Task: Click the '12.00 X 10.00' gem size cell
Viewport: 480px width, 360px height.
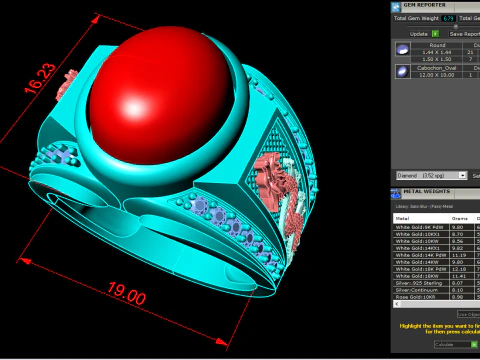Action: coord(437,75)
